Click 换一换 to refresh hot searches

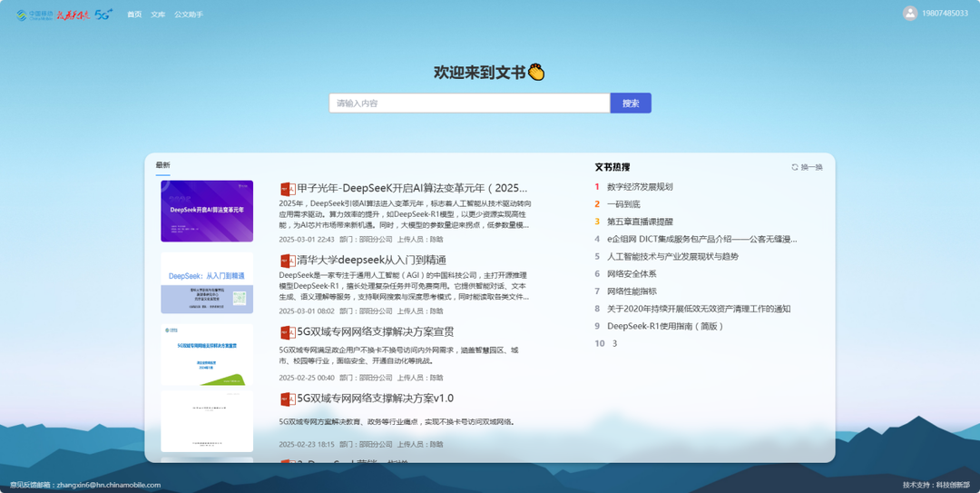(x=812, y=167)
